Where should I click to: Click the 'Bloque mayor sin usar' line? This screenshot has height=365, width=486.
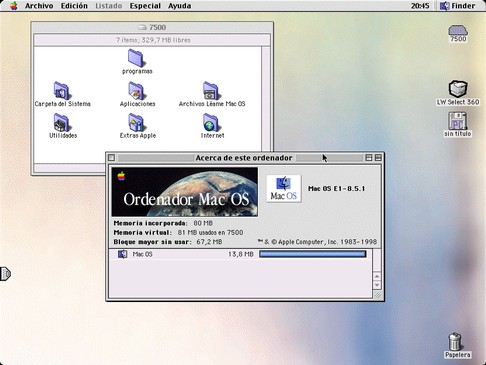pos(168,242)
